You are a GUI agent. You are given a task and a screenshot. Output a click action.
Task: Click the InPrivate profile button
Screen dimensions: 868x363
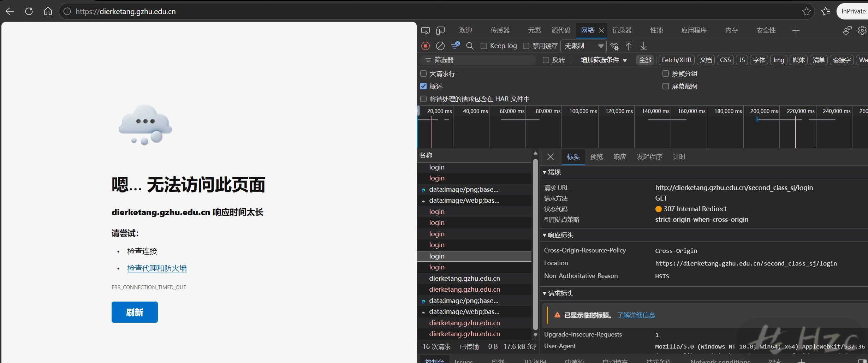853,11
